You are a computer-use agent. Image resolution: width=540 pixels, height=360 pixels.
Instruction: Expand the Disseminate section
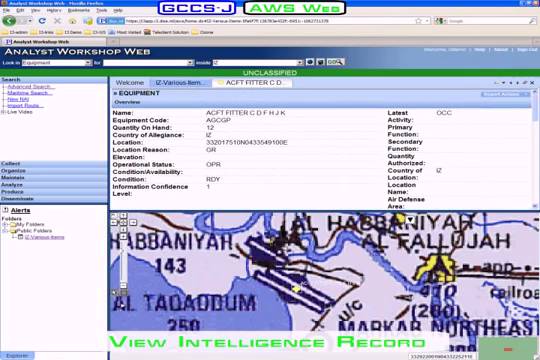pyautogui.click(x=54, y=199)
